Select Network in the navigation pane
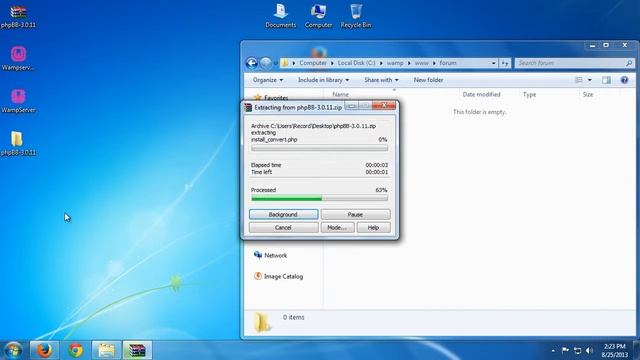The height and width of the screenshot is (360, 640). (x=270, y=255)
